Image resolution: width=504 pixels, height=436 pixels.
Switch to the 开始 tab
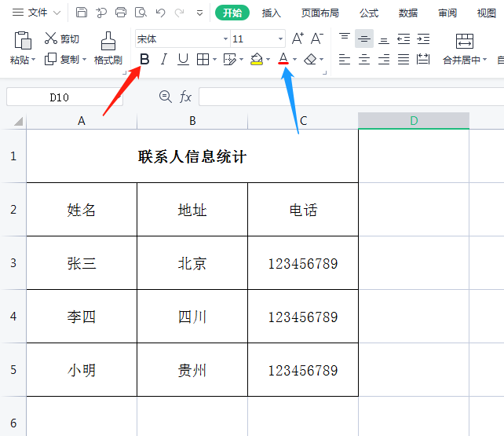[232, 13]
